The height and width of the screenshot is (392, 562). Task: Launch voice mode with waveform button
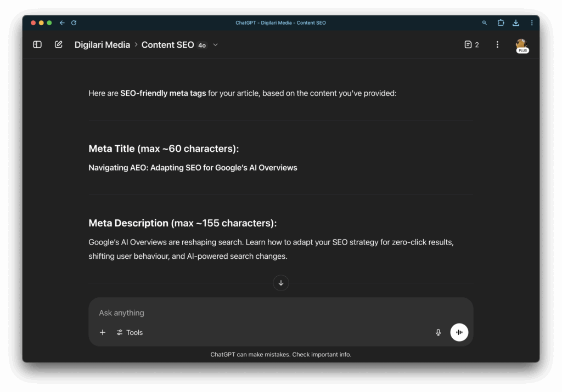[x=459, y=332]
